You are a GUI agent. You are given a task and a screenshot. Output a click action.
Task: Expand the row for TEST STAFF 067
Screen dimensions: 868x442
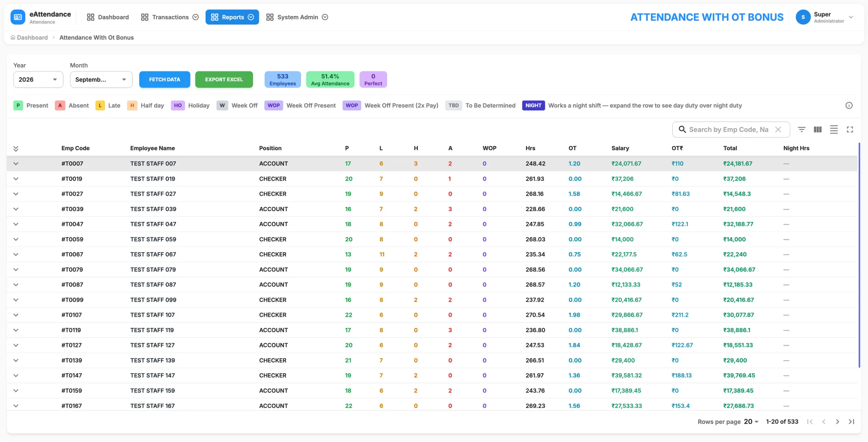click(16, 254)
